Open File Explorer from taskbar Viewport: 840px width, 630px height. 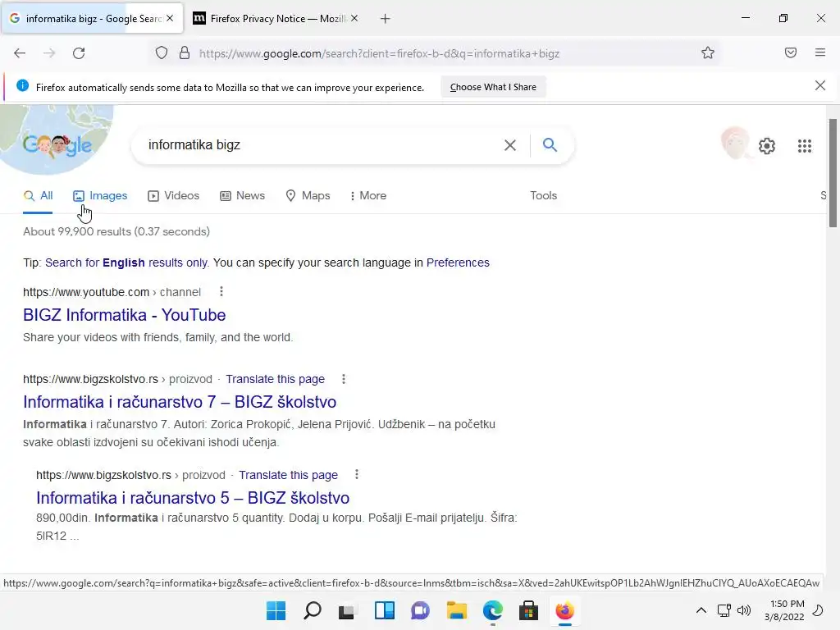(456, 610)
